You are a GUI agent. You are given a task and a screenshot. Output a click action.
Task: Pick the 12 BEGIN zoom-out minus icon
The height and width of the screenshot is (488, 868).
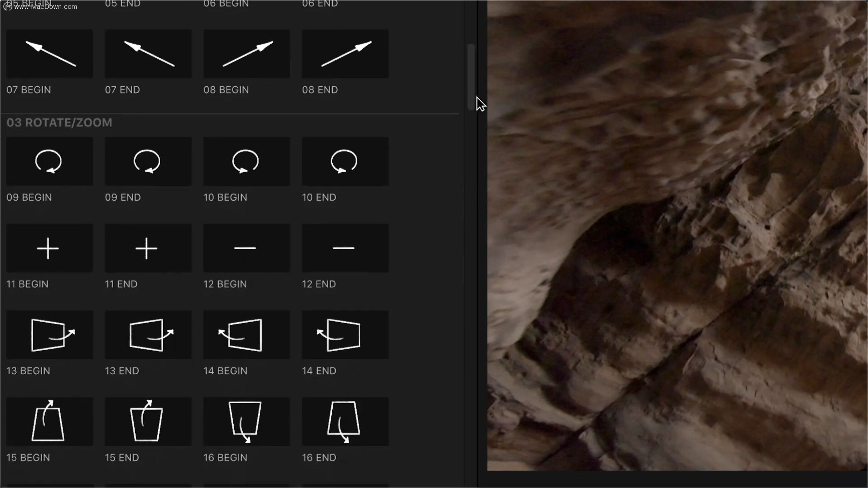[246, 248]
